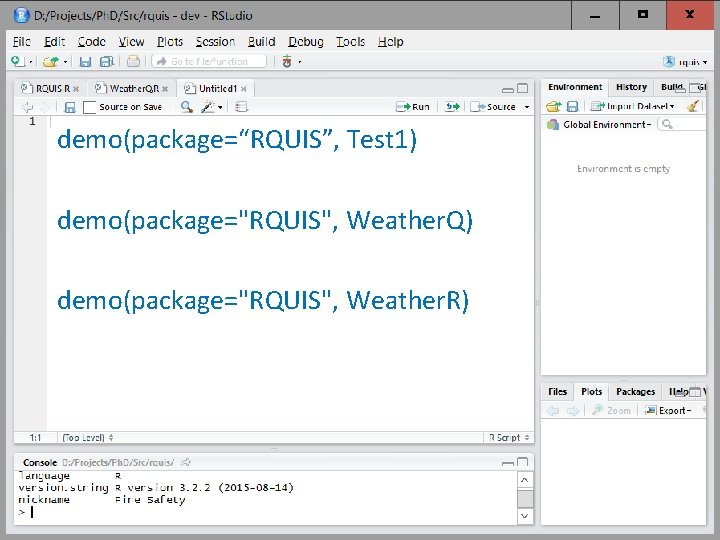Open the Edit menu
This screenshot has width=720, height=540.
point(54,42)
